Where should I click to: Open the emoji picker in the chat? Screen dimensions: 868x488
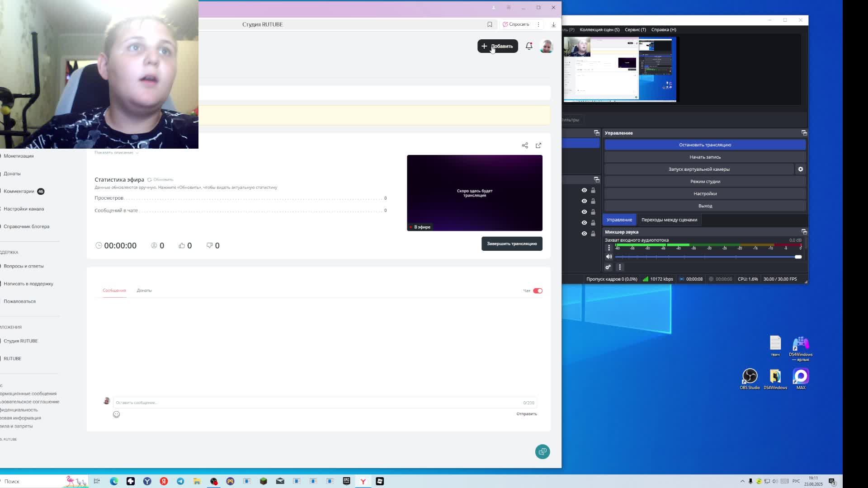[x=116, y=414]
